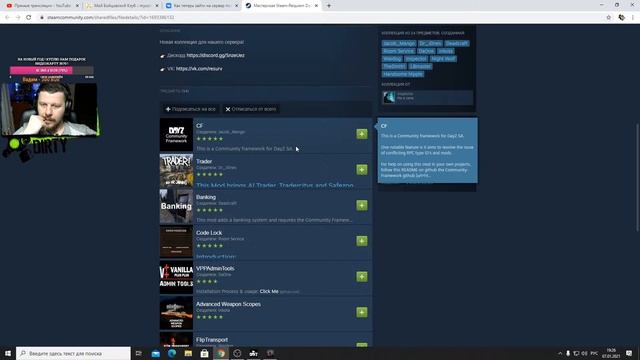Select the Night Wolf author tag
Screen dimensions: 640x360
coord(443,59)
